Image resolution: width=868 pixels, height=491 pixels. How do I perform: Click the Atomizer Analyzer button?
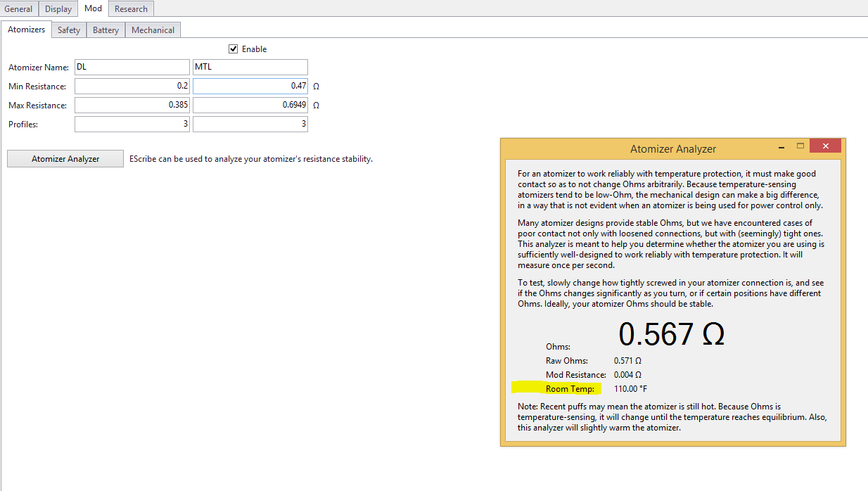65,159
